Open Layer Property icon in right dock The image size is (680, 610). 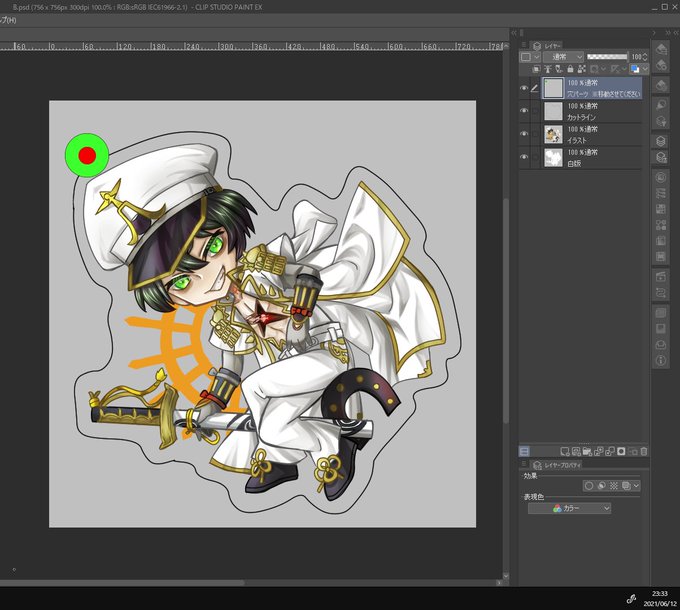pyautogui.click(x=660, y=157)
